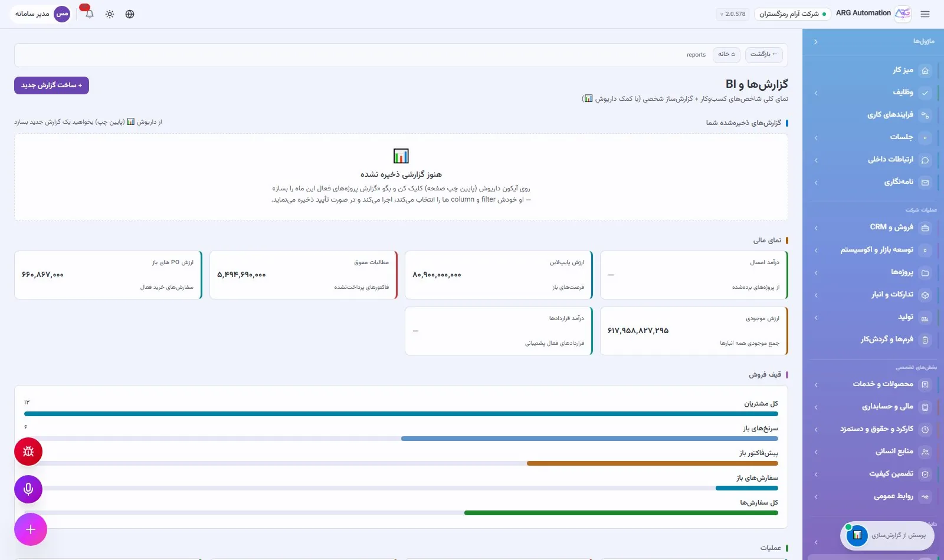Open the notifications bell
This screenshot has height=560, width=944.
click(89, 14)
